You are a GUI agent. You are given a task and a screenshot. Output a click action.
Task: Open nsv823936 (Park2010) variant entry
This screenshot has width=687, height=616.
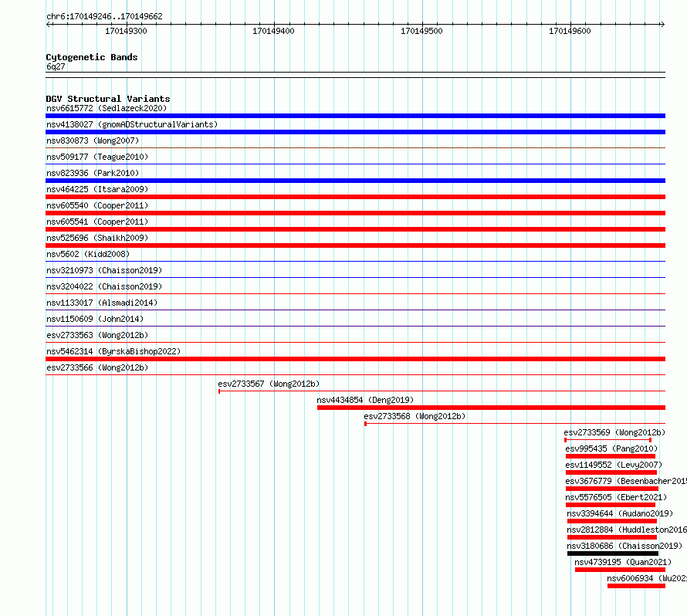coord(93,173)
